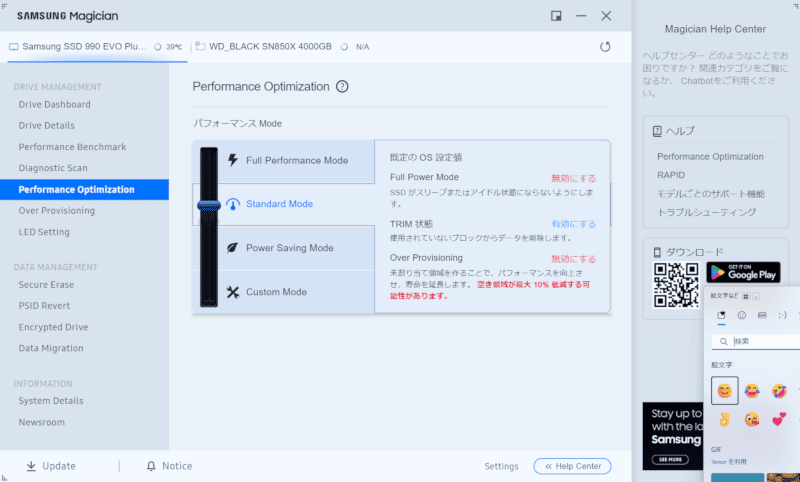The width and height of the screenshot is (800, 482).
Task: Click the QR code download image
Action: point(675,285)
